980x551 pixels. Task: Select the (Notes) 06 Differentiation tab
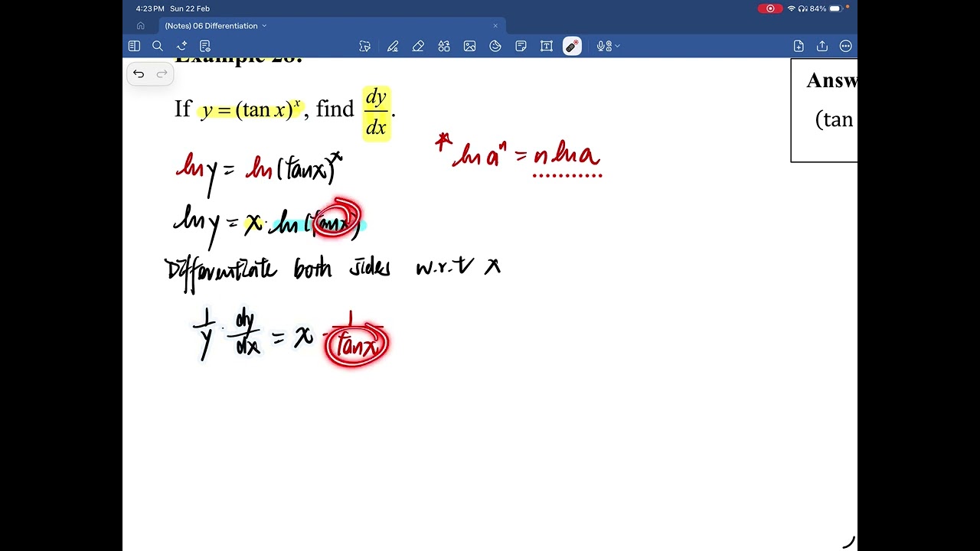point(211,25)
